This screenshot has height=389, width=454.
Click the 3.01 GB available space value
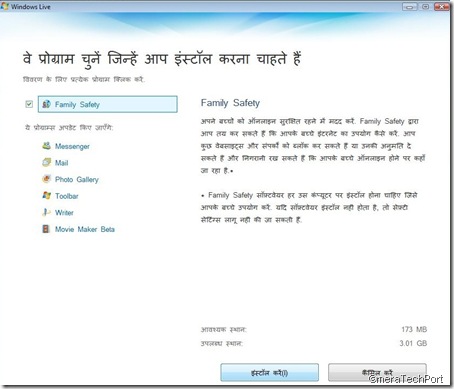413,343
